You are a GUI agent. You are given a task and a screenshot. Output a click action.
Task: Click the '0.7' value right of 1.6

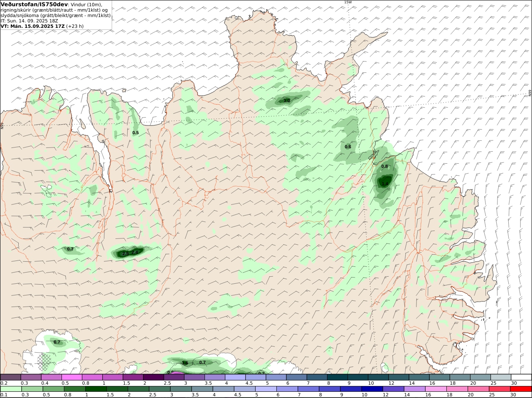tap(202, 362)
